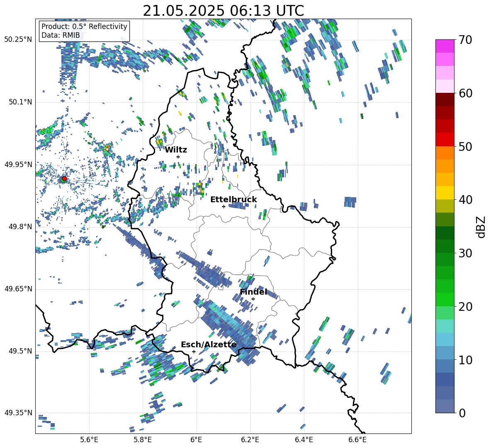Pick the light cyan colorbar swatch near 15
The width and height of the screenshot is (491, 448).
tap(445, 326)
